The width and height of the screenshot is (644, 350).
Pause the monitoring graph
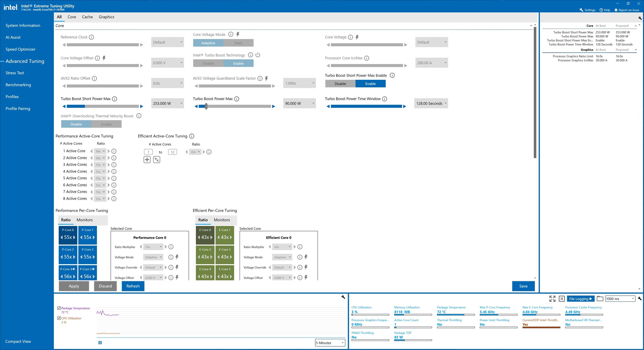(100, 343)
